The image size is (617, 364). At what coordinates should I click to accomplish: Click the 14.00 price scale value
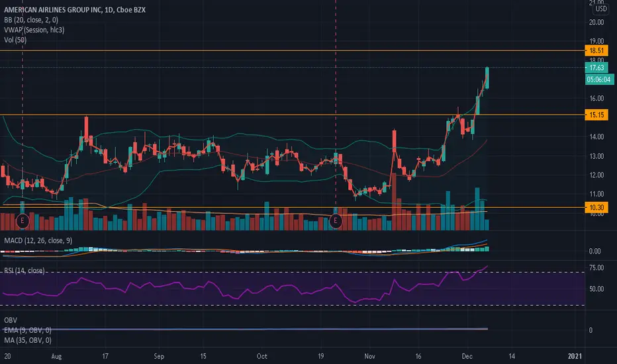(x=596, y=137)
